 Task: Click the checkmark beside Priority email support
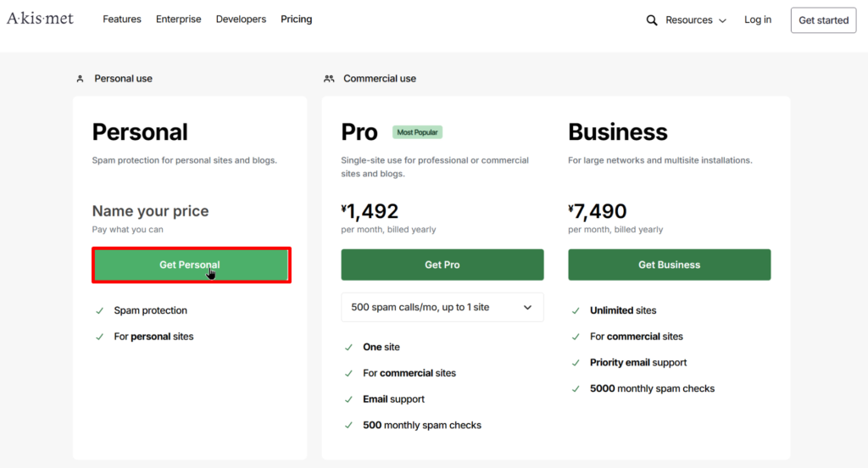[x=576, y=363]
